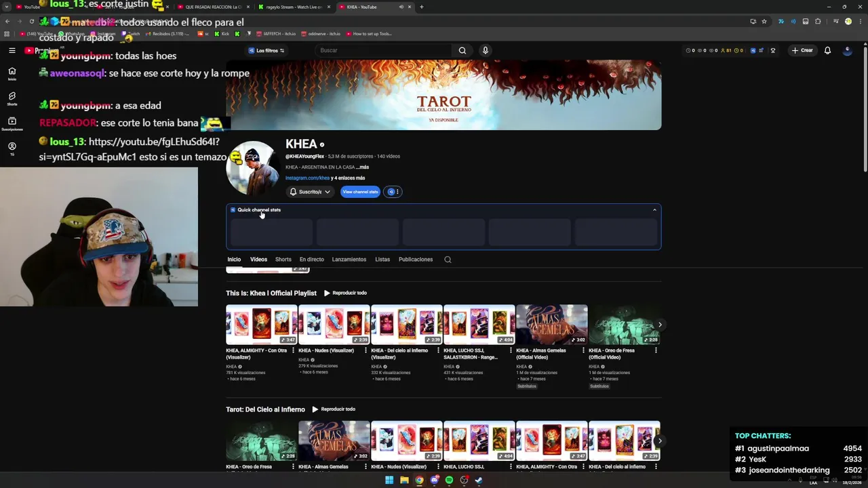The image size is (868, 488).
Task: Switch to rageylo Stream browser tab
Action: click(294, 7)
